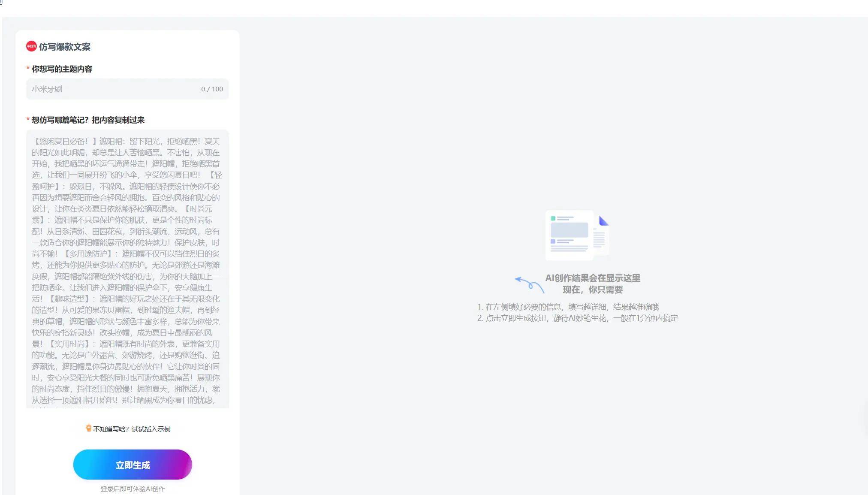Click the AI创作结果会在显示这里 heading
This screenshot has height=495, width=868.
593,278
